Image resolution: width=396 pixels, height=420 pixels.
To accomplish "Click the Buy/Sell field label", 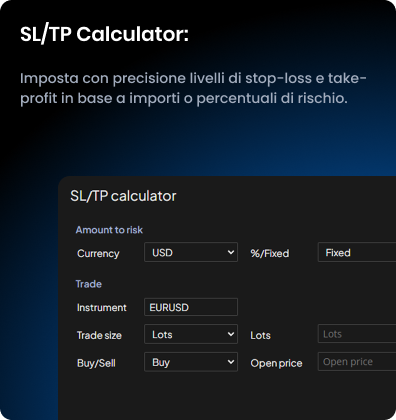I will point(96,363).
